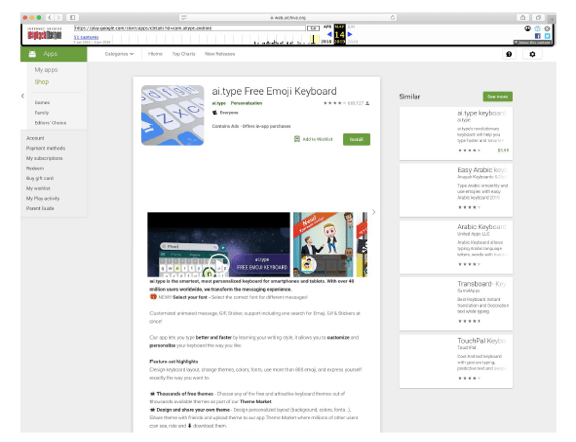Click the Everyone content rating label
Image resolution: width=576 pixels, height=442 pixels.
pos(228,112)
